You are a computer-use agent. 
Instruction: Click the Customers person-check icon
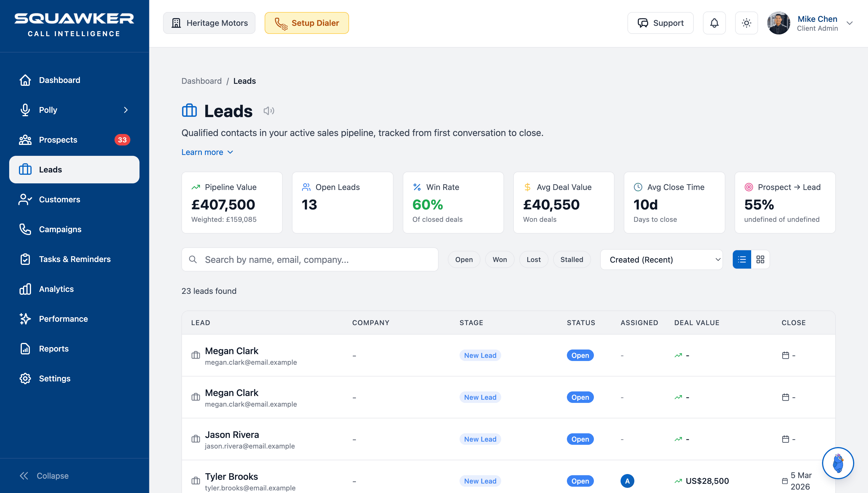[25, 199]
